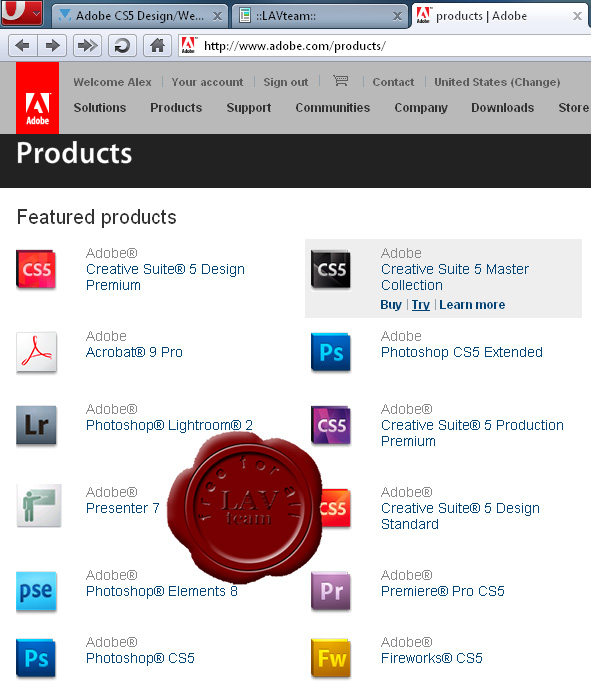Click the Fast Forward double-arrow button
The image size is (591, 683).
click(88, 45)
